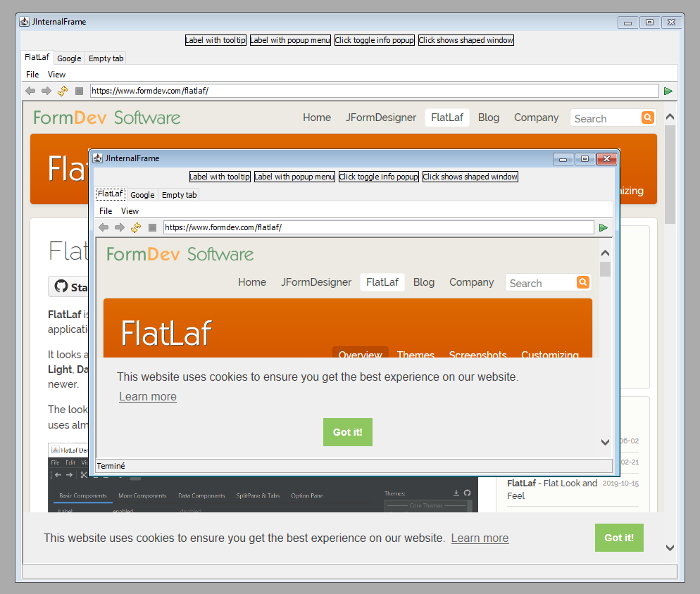Click 'Click toggle info popup' in inner frame
This screenshot has width=700, height=594.
pyautogui.click(x=378, y=177)
